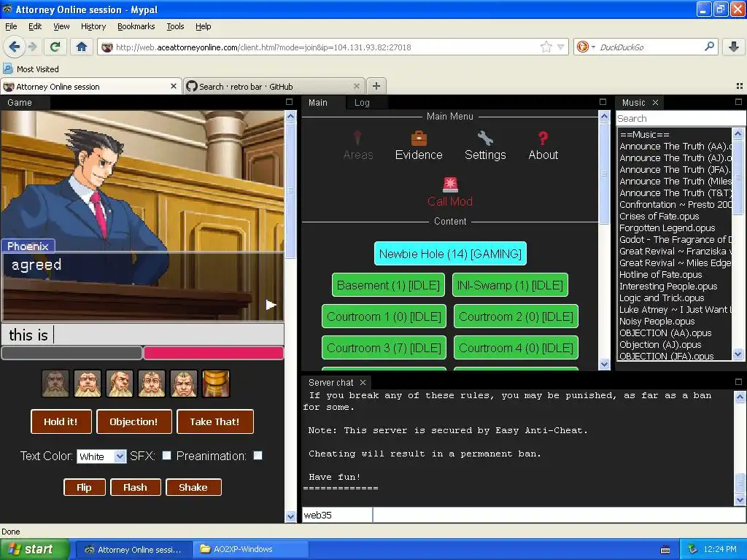Advance dialogue with the white arrow
This screenshot has height=560, width=747.
(271, 305)
